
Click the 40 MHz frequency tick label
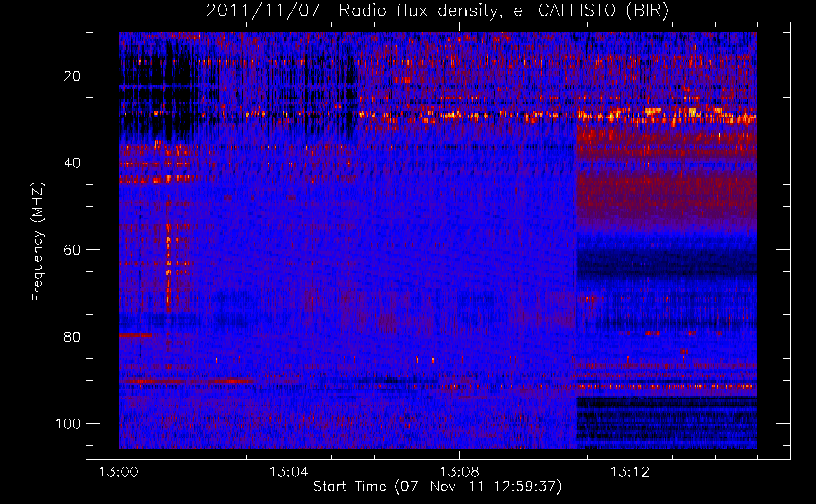point(72,163)
